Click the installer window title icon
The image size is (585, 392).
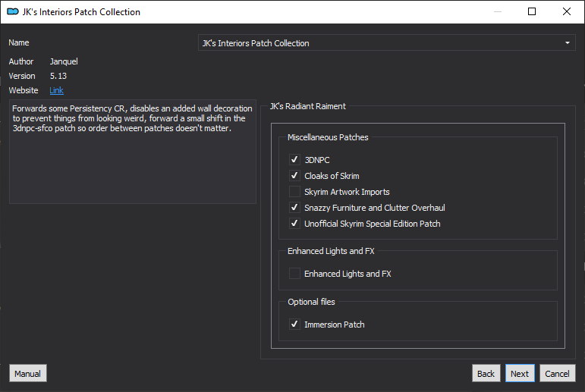pos(13,11)
